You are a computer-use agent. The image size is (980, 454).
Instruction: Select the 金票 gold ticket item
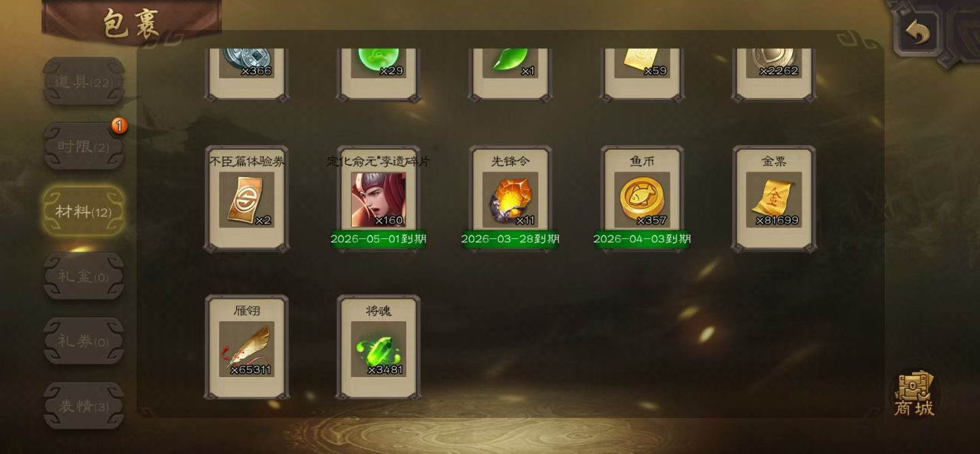click(x=774, y=199)
